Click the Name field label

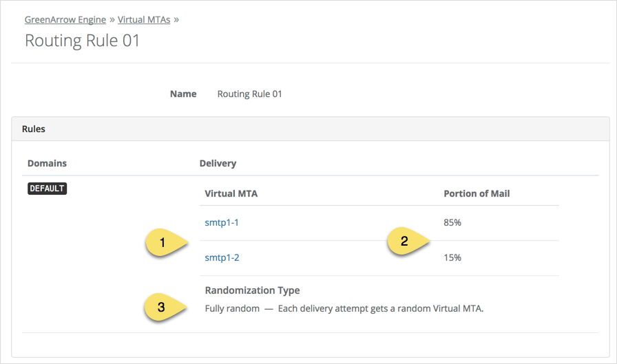click(183, 94)
